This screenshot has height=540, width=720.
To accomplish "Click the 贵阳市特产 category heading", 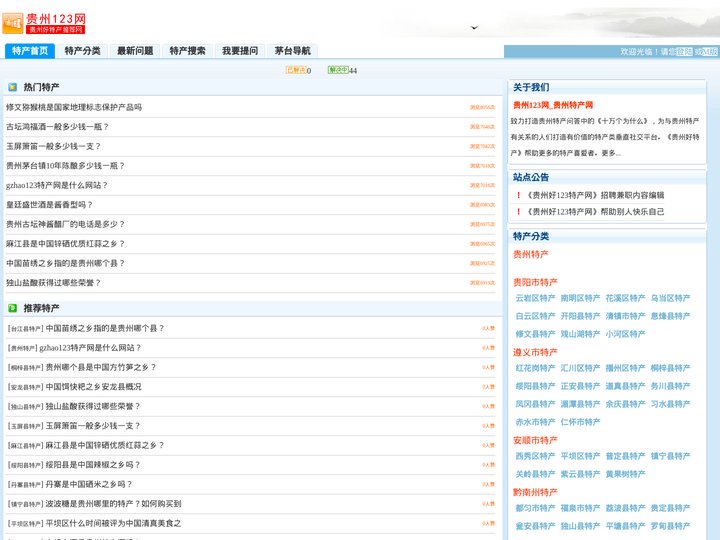I will tap(535, 282).
